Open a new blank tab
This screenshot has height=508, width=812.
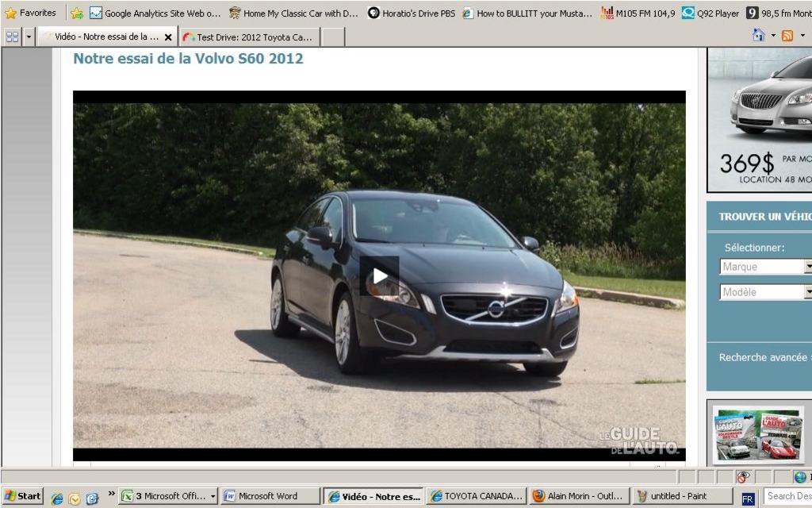tap(333, 37)
